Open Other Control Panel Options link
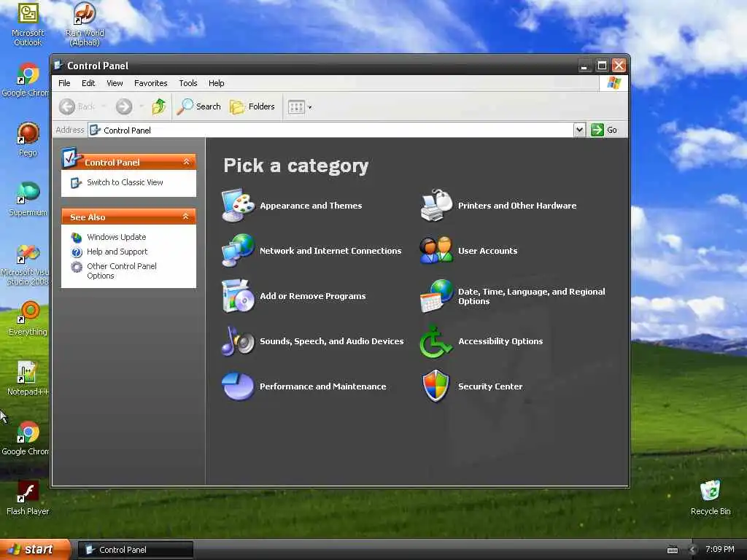The height and width of the screenshot is (560, 747). coord(122,271)
